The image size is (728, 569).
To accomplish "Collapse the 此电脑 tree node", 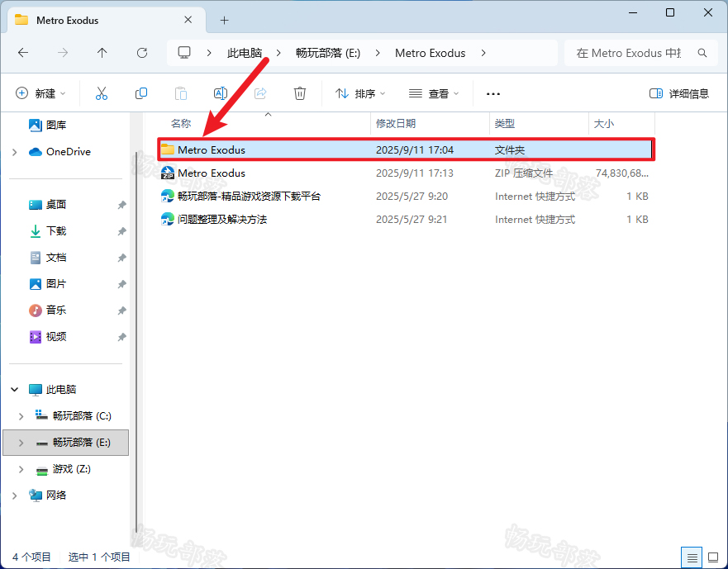I will tap(14, 390).
